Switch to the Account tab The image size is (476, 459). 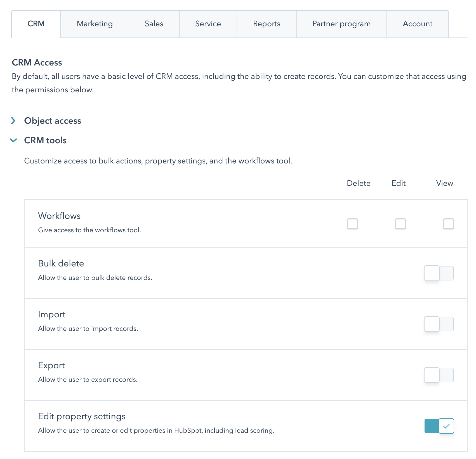[417, 24]
